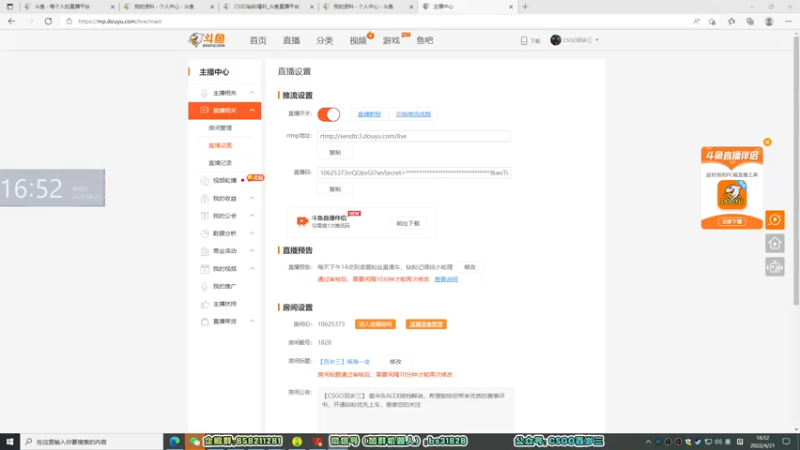
Task: Click into the 房间公告 text area
Action: (x=416, y=408)
